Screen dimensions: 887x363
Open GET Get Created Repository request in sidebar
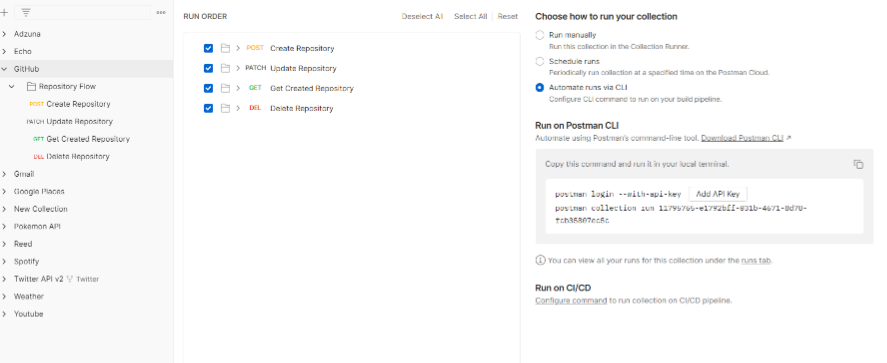[81, 139]
